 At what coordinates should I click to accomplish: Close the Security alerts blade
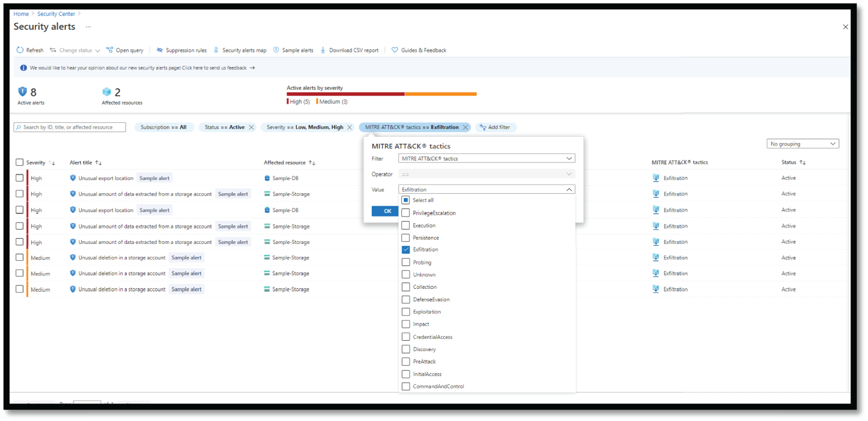coord(845,27)
